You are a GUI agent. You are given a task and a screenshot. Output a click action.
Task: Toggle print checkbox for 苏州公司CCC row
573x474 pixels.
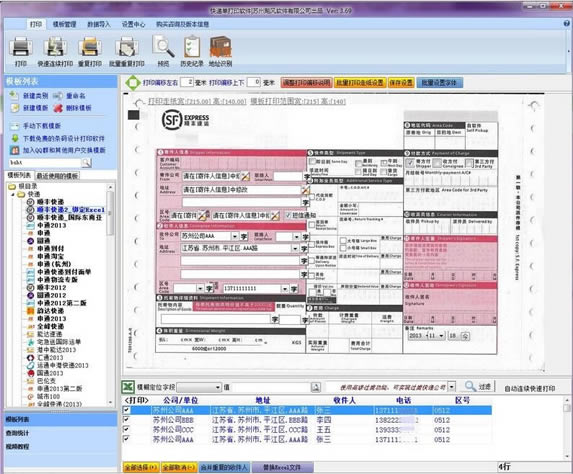click(x=126, y=429)
